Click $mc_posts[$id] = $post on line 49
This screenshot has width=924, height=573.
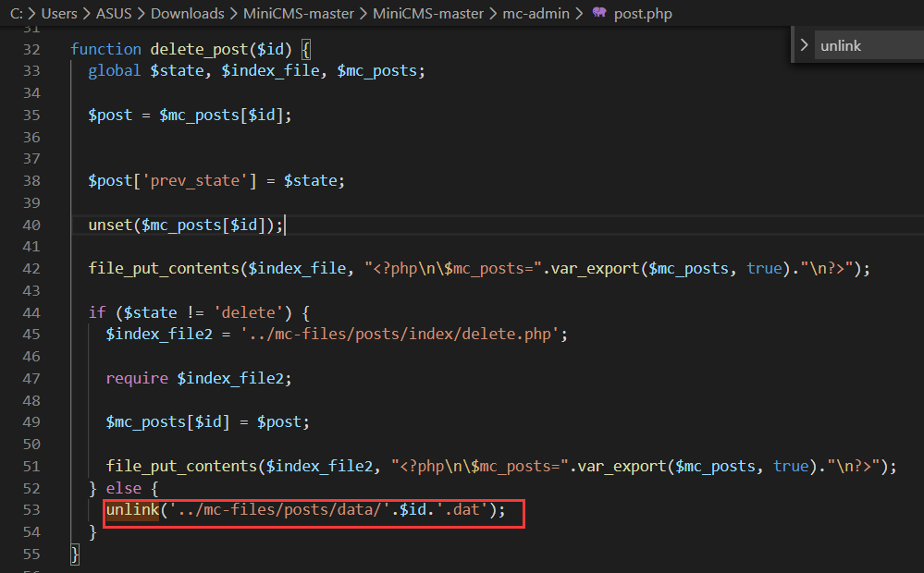207,422
